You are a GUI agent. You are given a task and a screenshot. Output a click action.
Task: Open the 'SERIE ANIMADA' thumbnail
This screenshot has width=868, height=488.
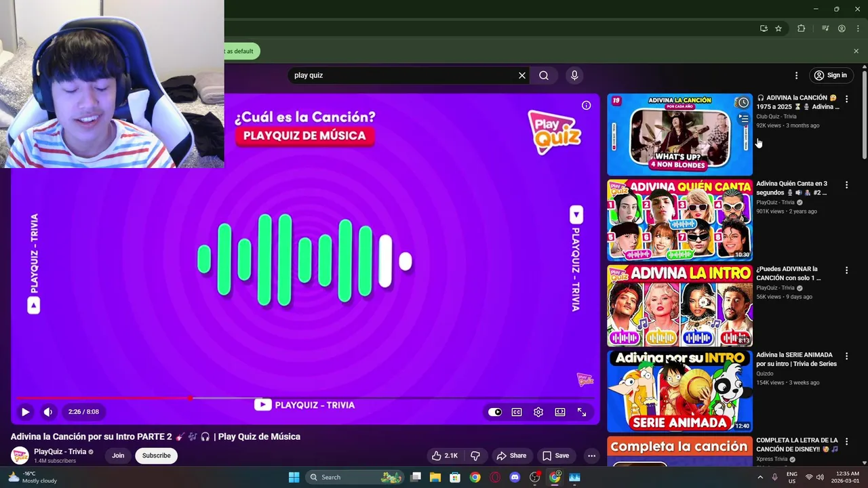[x=679, y=391]
